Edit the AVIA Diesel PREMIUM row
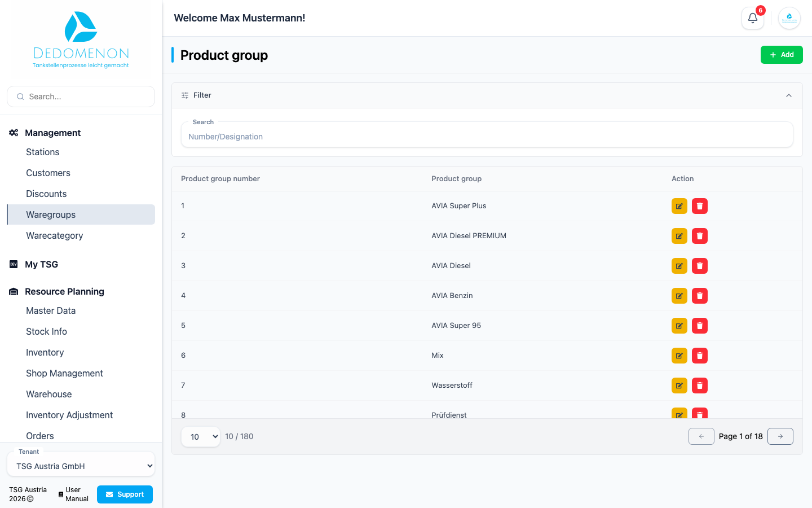The width and height of the screenshot is (812, 508). pyautogui.click(x=679, y=236)
